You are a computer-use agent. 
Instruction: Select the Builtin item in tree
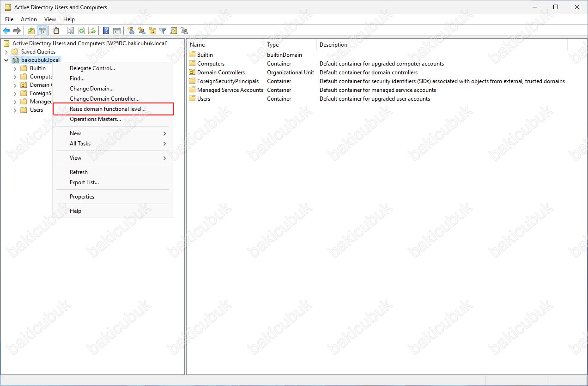click(x=38, y=68)
